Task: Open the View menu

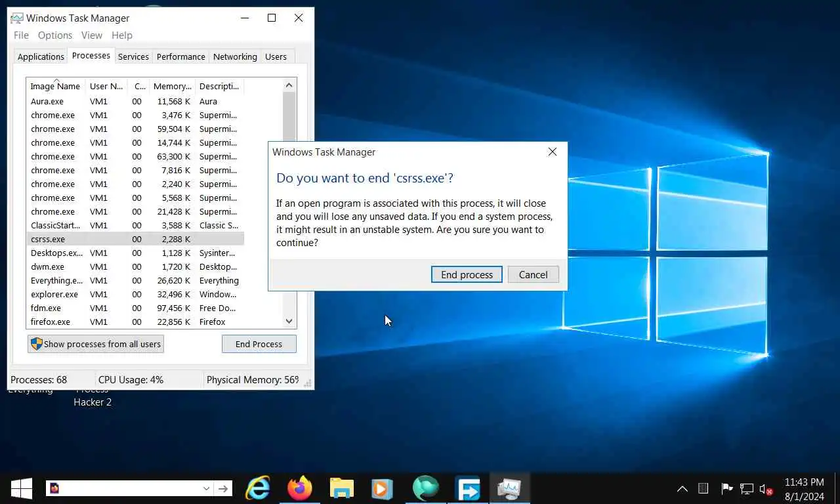Action: pos(92,35)
